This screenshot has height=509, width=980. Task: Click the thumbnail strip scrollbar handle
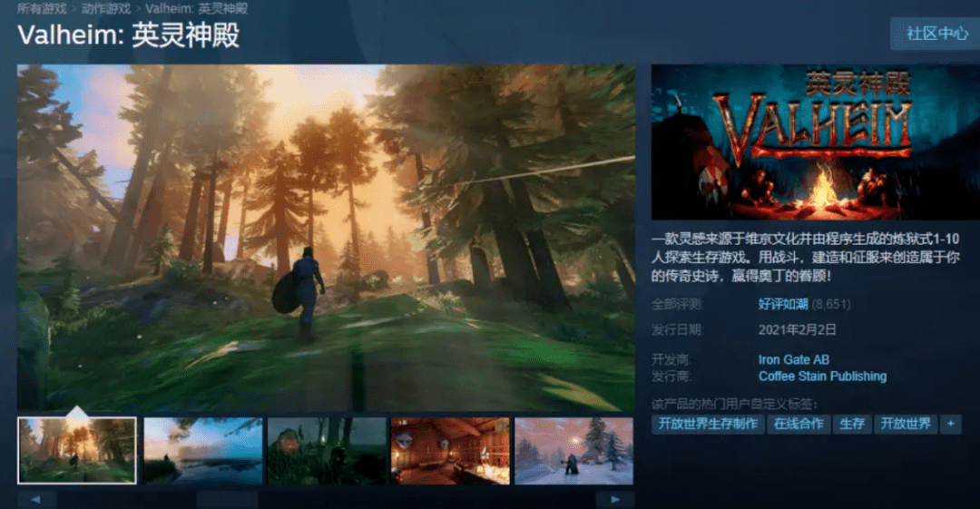227,499
